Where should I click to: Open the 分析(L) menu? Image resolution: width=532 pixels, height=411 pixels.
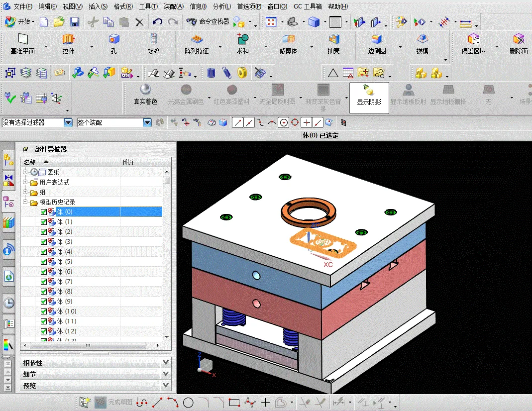click(221, 6)
